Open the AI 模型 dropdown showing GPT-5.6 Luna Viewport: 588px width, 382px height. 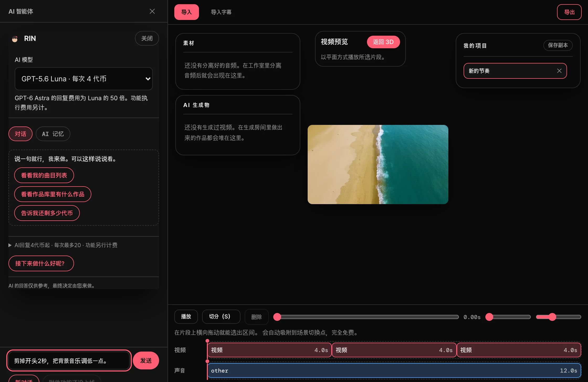click(x=84, y=79)
